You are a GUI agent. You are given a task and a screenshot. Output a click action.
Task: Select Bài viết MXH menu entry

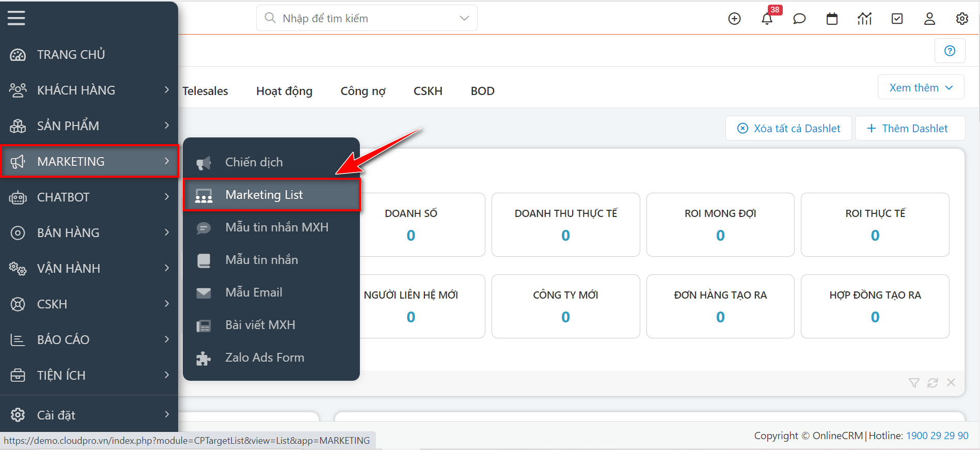click(271, 325)
